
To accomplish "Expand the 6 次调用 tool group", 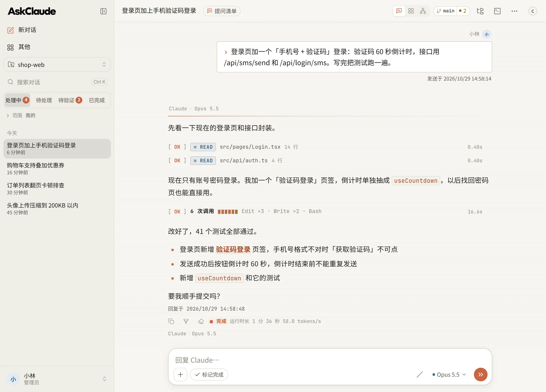I will pyautogui.click(x=325, y=211).
